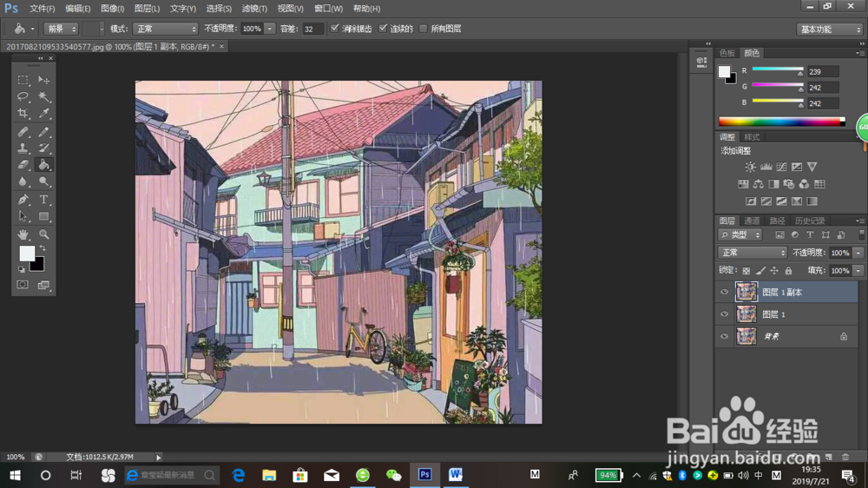Open the layer blending mode 正常 dropdown
Screen dimensions: 868x488
(x=753, y=253)
